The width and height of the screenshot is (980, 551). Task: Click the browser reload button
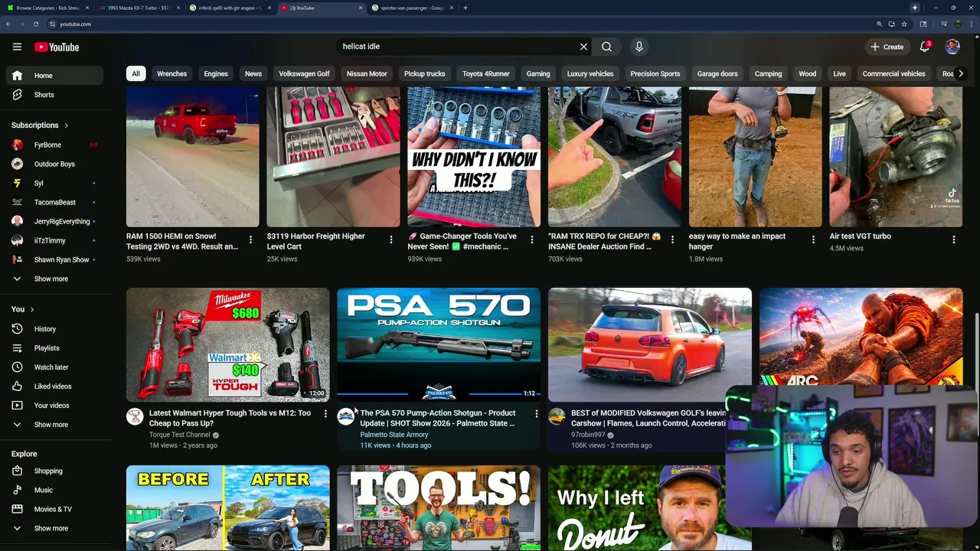(35, 24)
